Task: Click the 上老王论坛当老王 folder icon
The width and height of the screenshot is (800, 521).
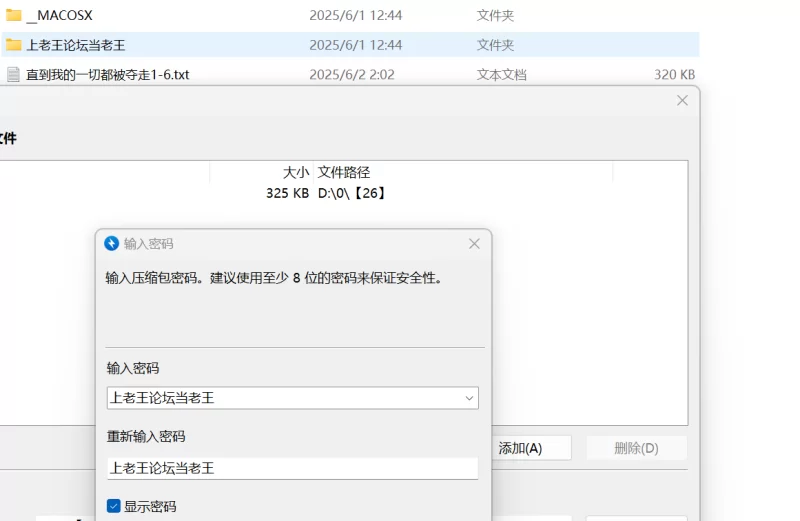Action: tap(13, 45)
